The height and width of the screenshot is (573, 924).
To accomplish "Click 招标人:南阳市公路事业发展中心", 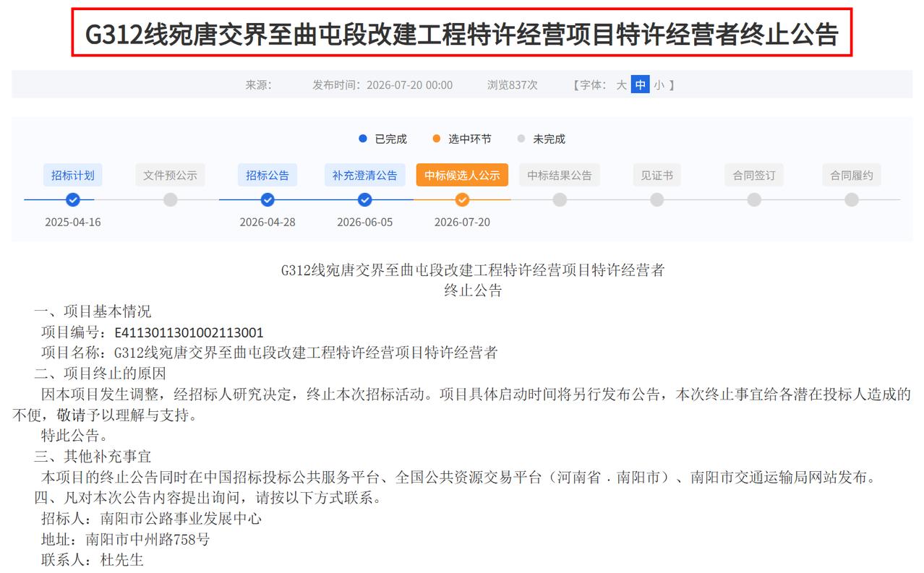I will point(151,519).
